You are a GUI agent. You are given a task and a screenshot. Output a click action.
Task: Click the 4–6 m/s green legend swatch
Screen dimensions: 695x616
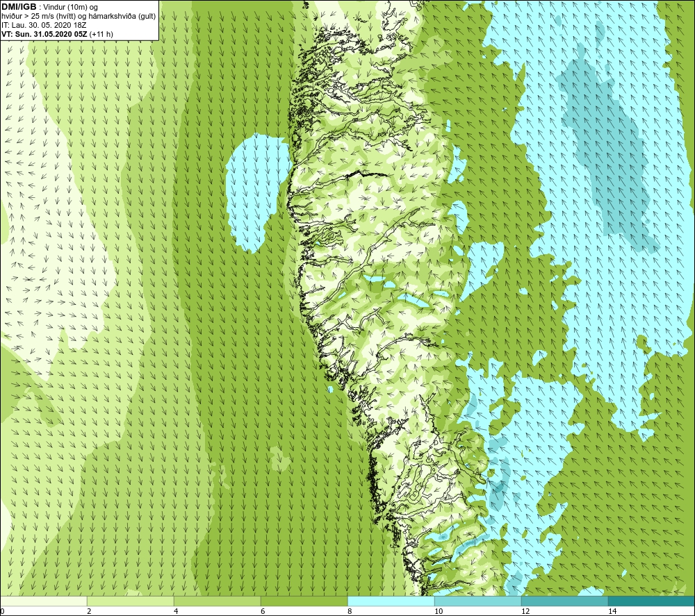pos(217,601)
